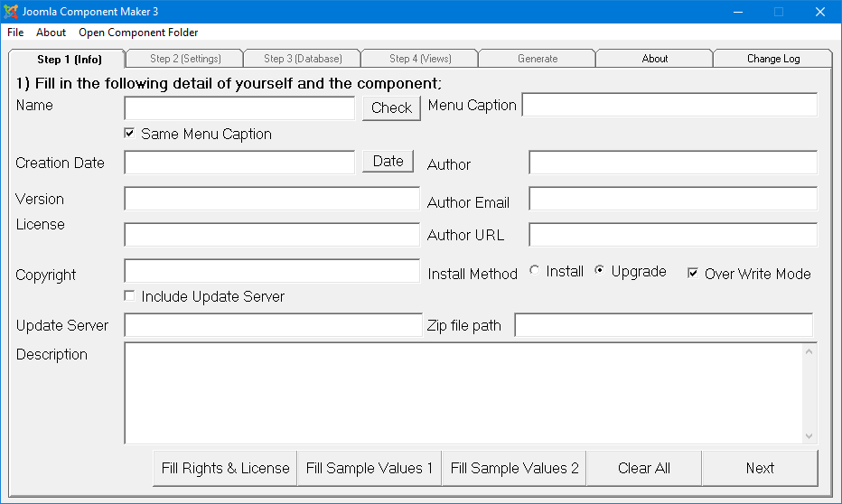Click Description scrollbar down arrow

(809, 436)
